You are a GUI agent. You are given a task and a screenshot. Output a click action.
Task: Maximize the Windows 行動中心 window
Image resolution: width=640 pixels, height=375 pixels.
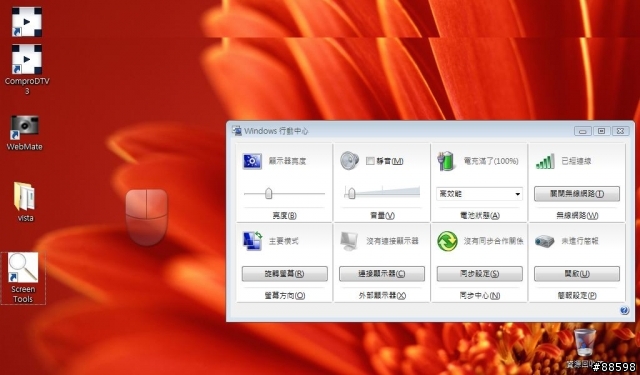coord(601,131)
